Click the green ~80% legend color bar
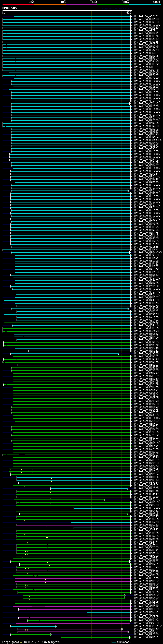 click(113, 5)
